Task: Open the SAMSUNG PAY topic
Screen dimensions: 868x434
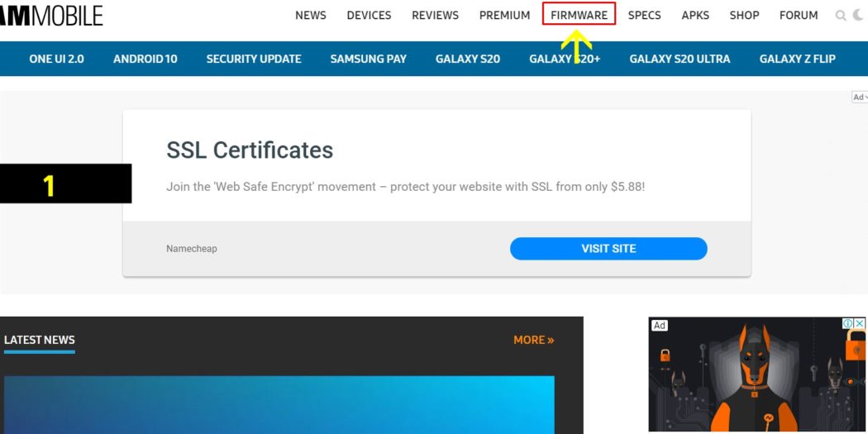Action: [x=368, y=59]
